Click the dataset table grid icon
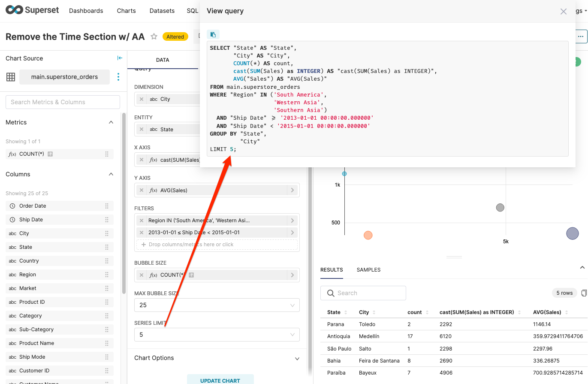 (x=11, y=77)
